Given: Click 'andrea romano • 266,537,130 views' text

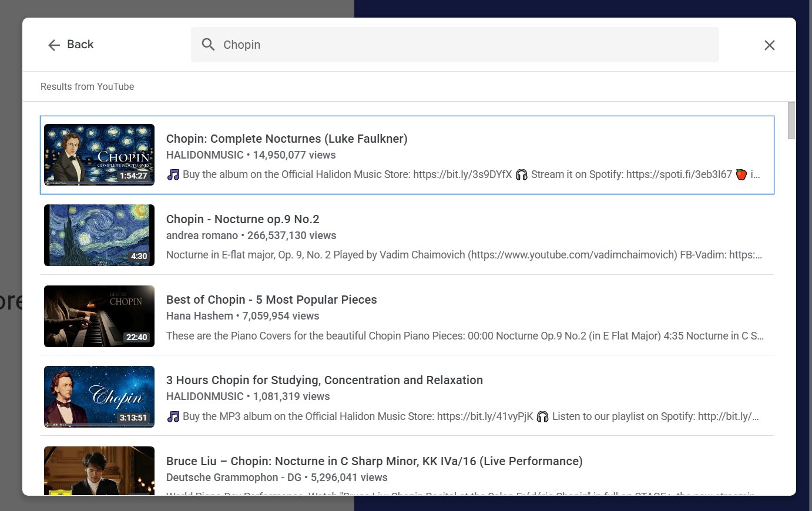Looking at the screenshot, I should click(x=251, y=236).
